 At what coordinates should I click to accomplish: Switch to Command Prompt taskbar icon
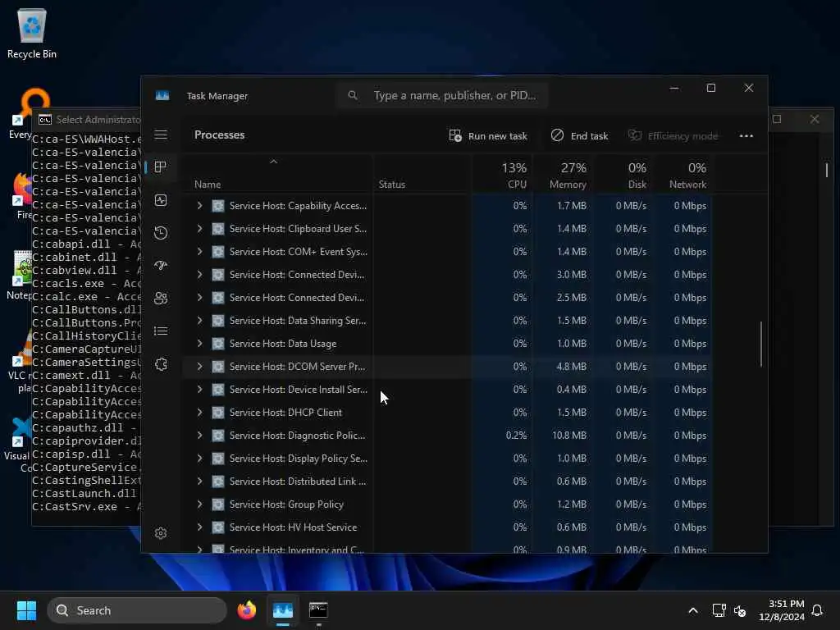(318, 610)
